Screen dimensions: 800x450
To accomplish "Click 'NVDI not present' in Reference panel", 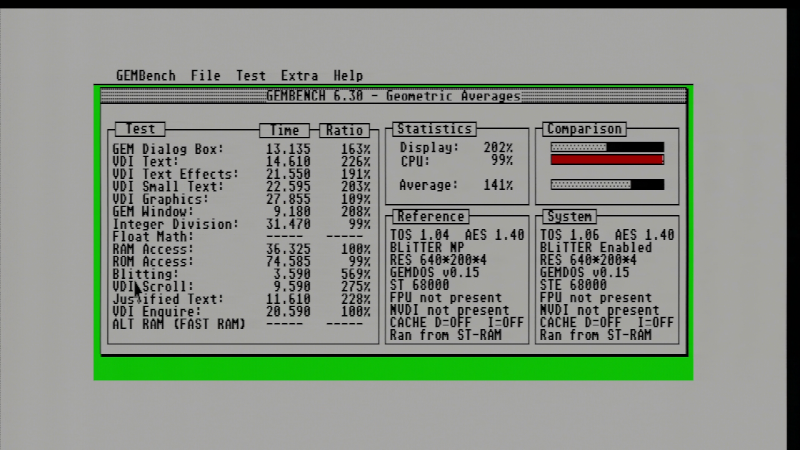I will pos(449,310).
